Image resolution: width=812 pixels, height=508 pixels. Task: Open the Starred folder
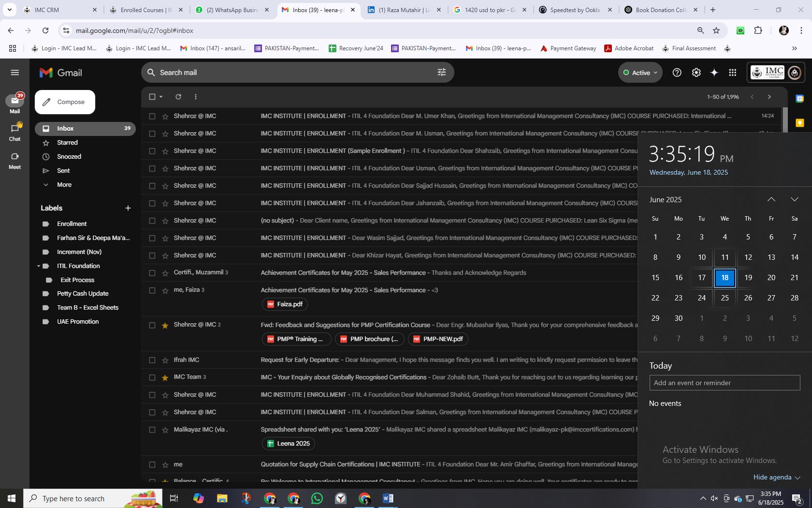[67, 143]
